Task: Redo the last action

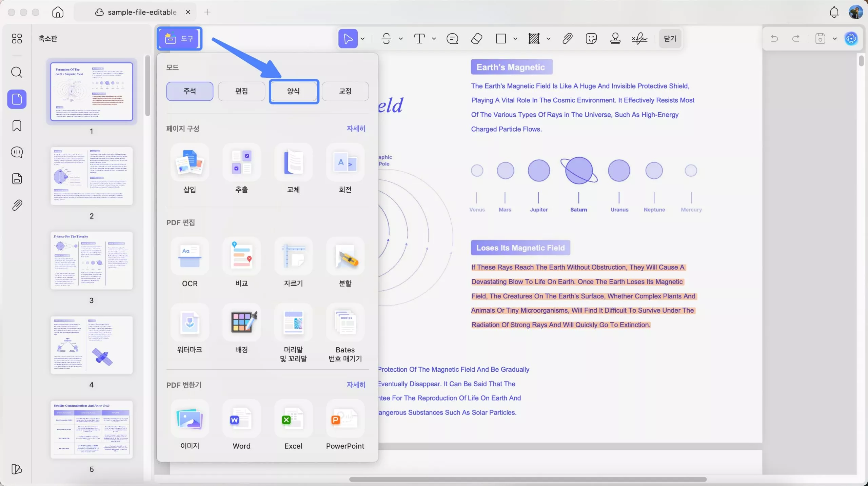Action: [796, 39]
